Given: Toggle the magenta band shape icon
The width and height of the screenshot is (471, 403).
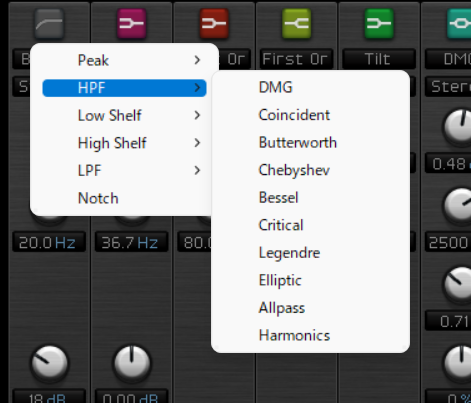Looking at the screenshot, I should click(x=132, y=23).
